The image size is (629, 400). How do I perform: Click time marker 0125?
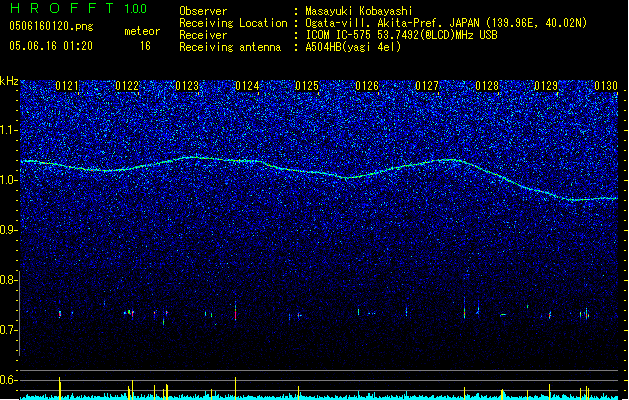tap(307, 86)
